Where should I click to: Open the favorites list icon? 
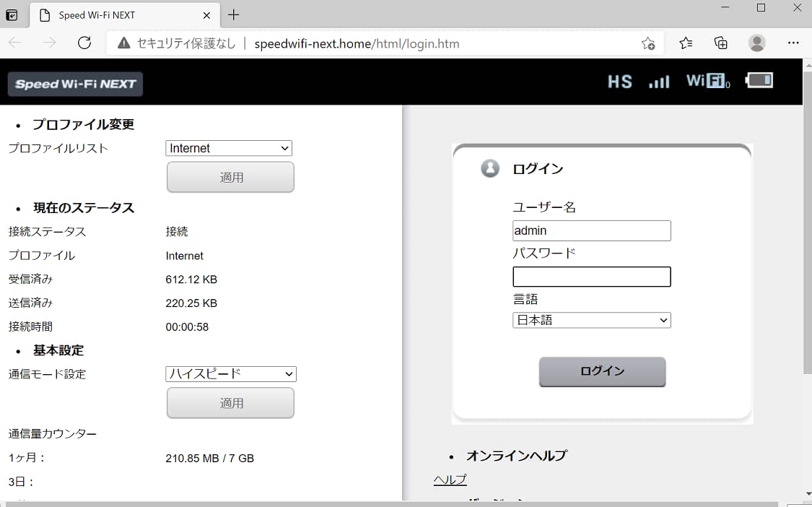(x=686, y=43)
